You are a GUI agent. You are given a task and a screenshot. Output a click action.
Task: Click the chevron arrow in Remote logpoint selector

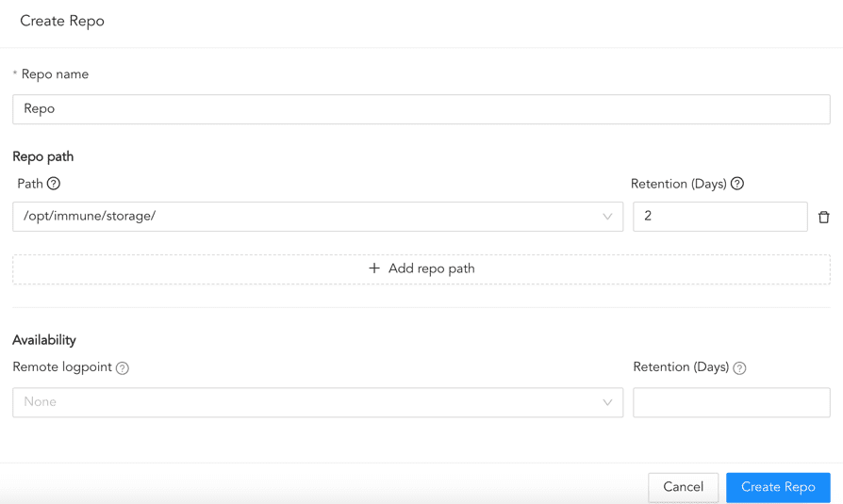(x=607, y=402)
